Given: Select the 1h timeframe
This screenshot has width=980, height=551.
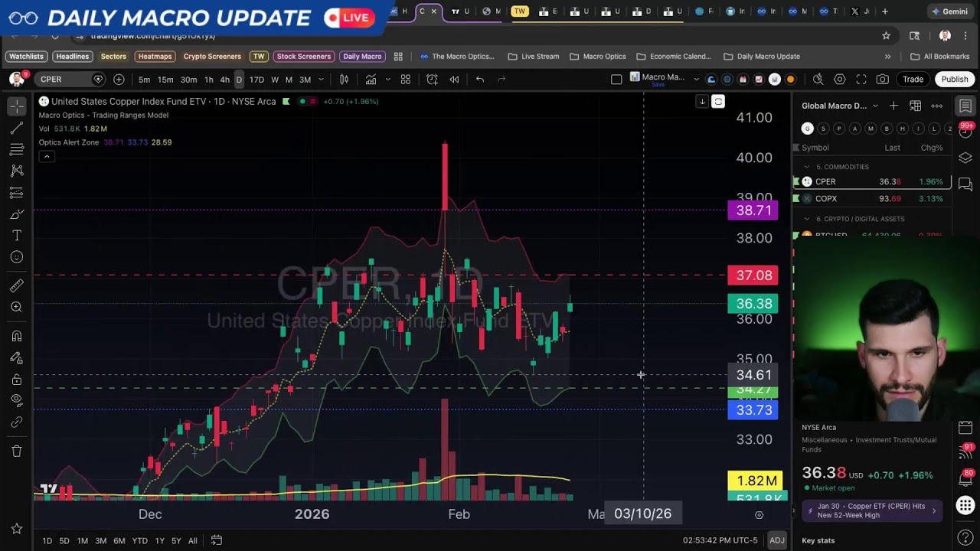Looking at the screenshot, I should (208, 80).
